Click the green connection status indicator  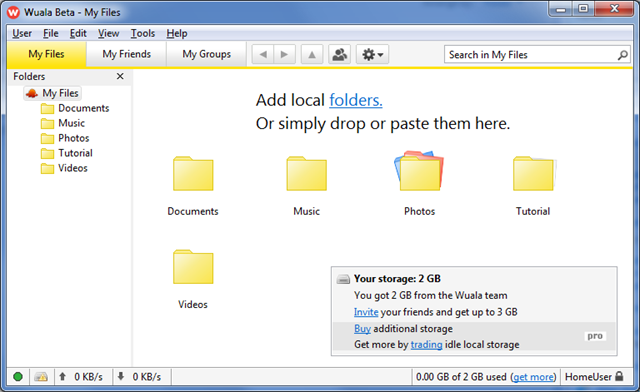[18, 376]
